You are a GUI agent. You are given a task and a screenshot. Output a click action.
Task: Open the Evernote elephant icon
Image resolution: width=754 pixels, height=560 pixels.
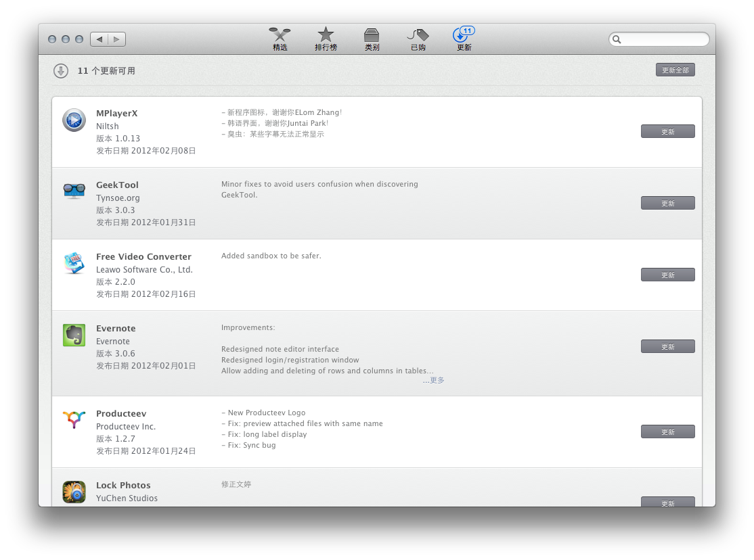[x=74, y=335]
